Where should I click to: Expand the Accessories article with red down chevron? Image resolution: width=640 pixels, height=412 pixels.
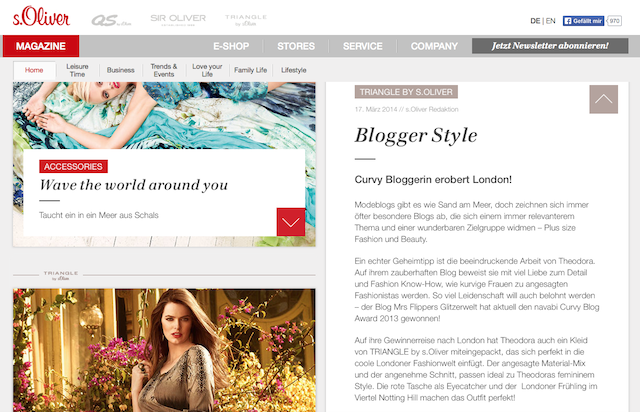tap(291, 222)
